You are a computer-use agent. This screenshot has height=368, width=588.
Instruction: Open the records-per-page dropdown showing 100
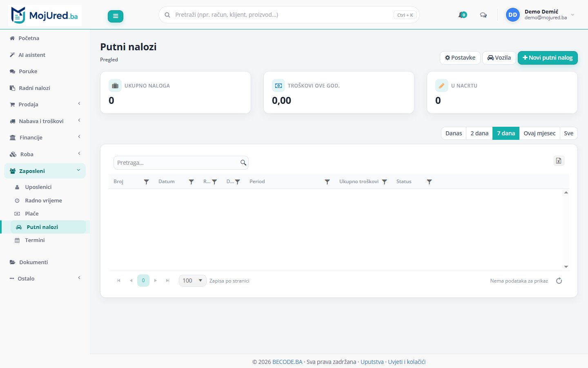coord(192,280)
